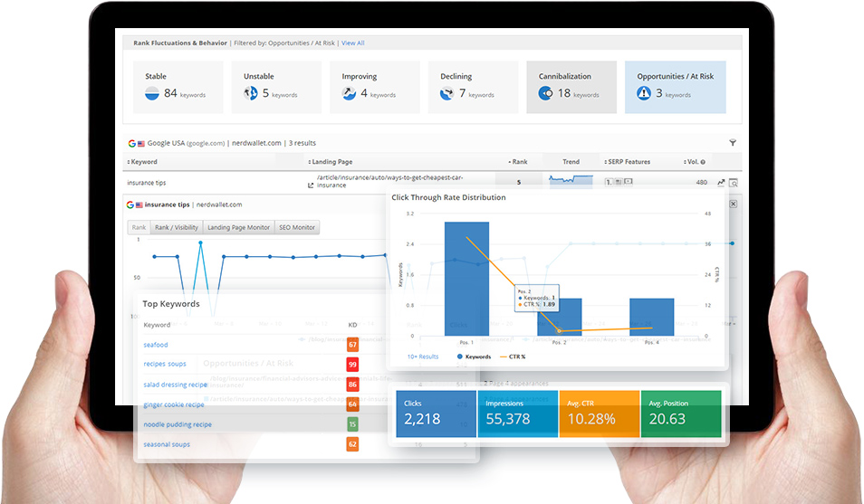
Task: Click the trend chart icon in insurance tips row
Action: (722, 183)
